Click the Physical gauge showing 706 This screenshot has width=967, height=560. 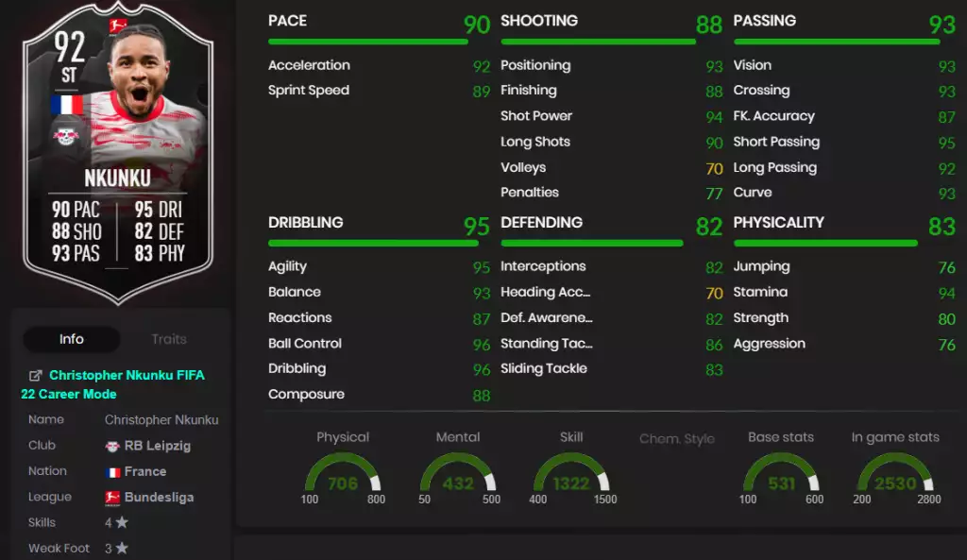tap(343, 474)
